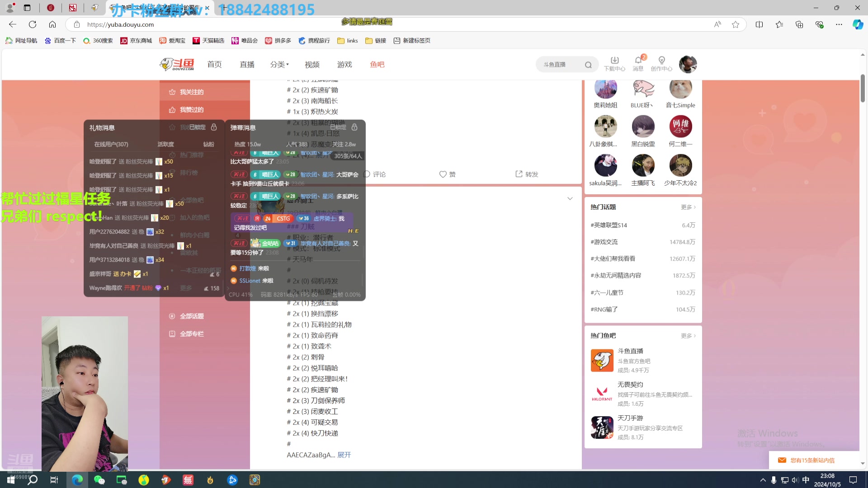This screenshot has width=868, height=488.
Task: Select the 鱼吧 navigation tab
Action: (377, 64)
